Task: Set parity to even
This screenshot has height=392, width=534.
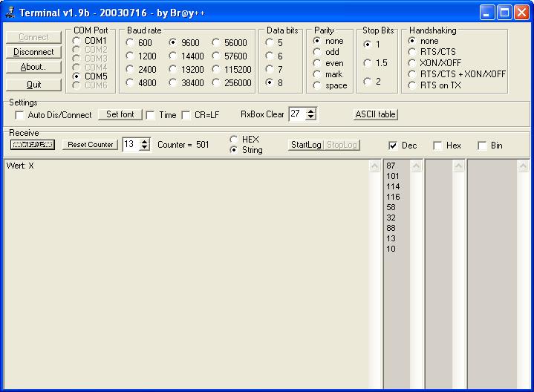Action: [317, 63]
